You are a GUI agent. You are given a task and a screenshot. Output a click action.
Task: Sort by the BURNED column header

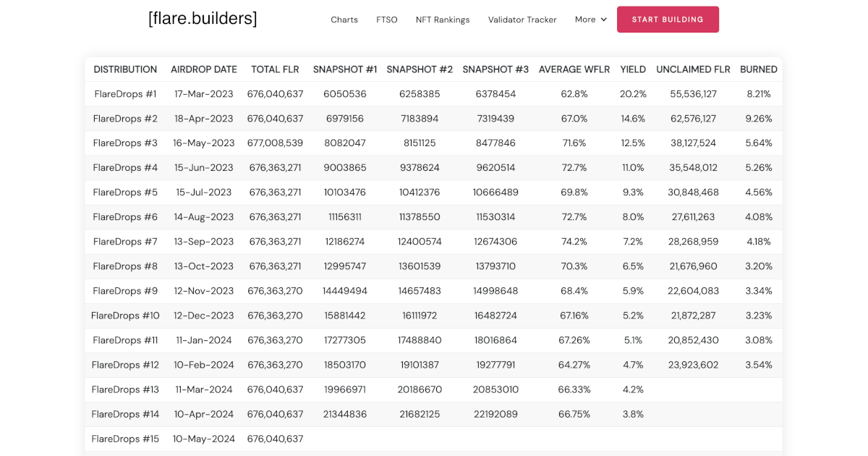coord(759,69)
